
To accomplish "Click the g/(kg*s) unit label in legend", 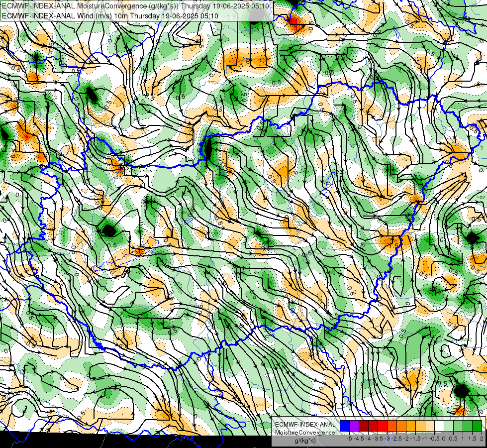I will click(x=305, y=441).
